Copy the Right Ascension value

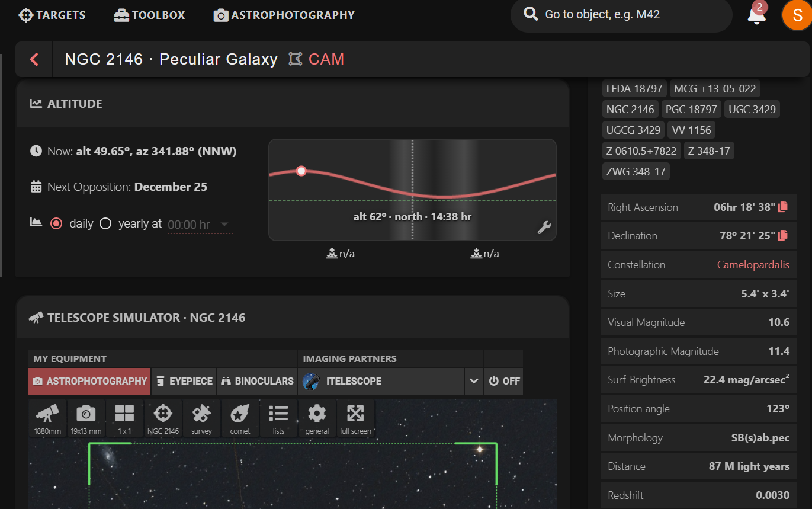[x=783, y=207]
